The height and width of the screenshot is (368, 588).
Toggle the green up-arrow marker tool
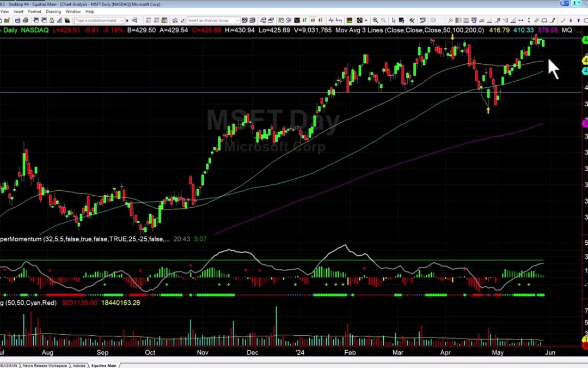tap(578, 21)
